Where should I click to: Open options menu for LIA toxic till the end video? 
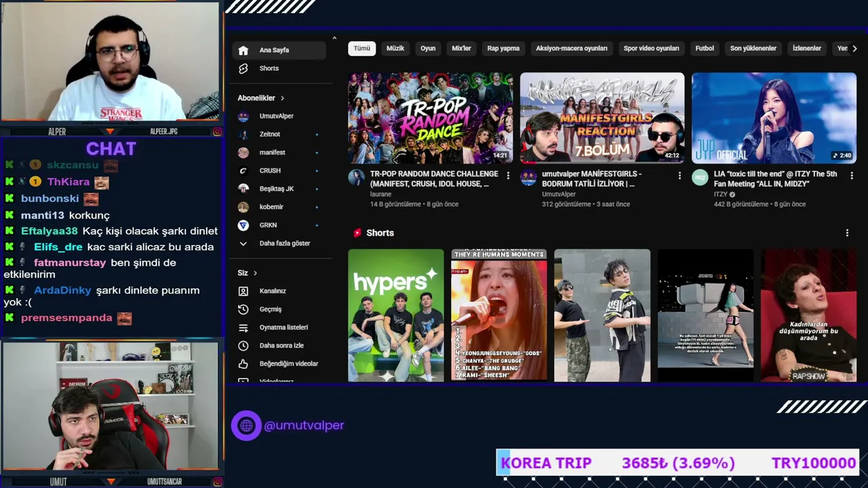(x=852, y=175)
